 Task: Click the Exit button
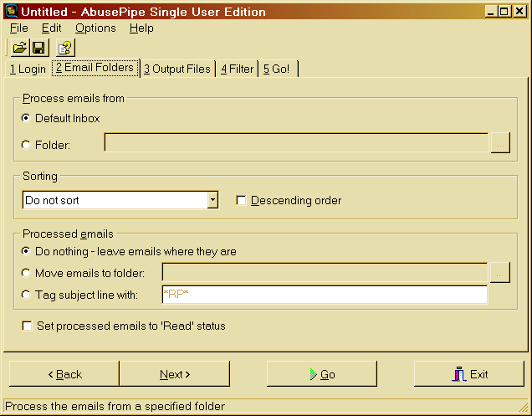pyautogui.click(x=469, y=374)
